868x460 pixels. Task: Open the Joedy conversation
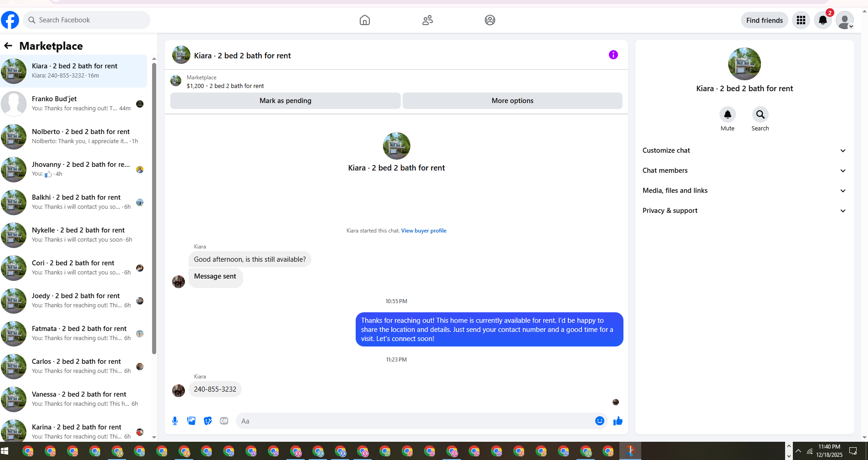tap(74, 300)
